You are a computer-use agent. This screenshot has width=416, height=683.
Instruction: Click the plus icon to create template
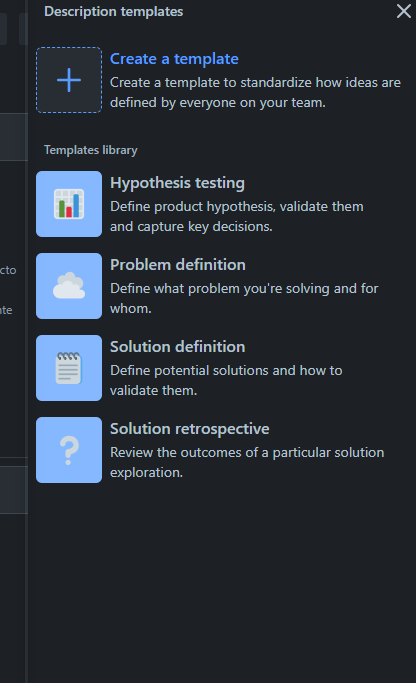(69, 80)
